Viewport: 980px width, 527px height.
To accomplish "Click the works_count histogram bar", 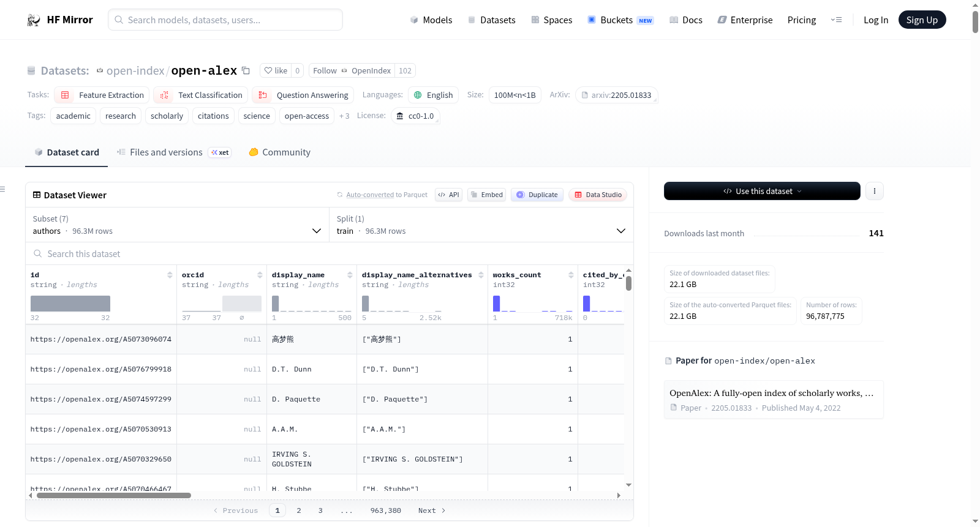I will pos(496,304).
